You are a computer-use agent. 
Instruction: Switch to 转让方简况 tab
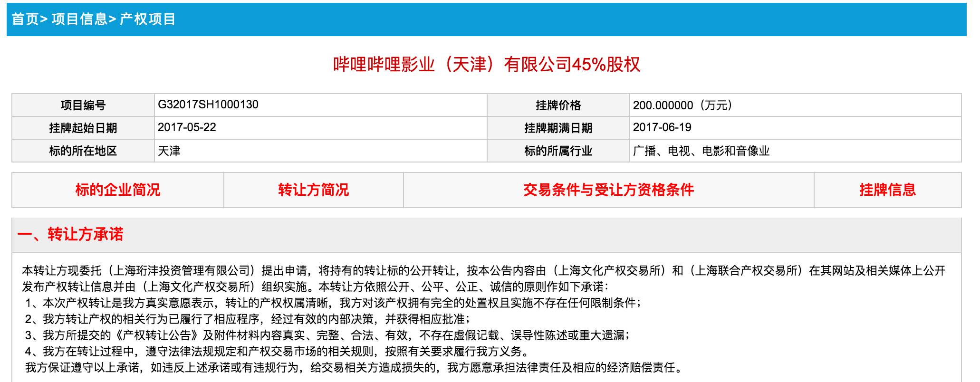click(314, 190)
